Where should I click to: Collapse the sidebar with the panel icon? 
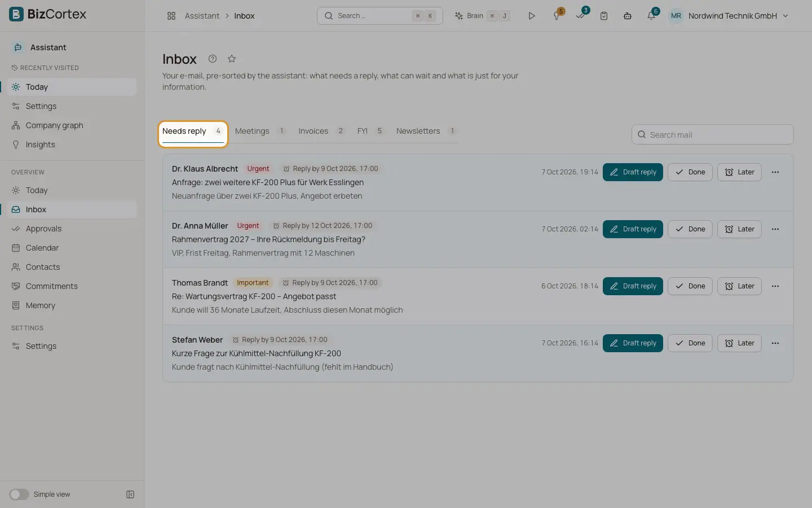coord(130,494)
